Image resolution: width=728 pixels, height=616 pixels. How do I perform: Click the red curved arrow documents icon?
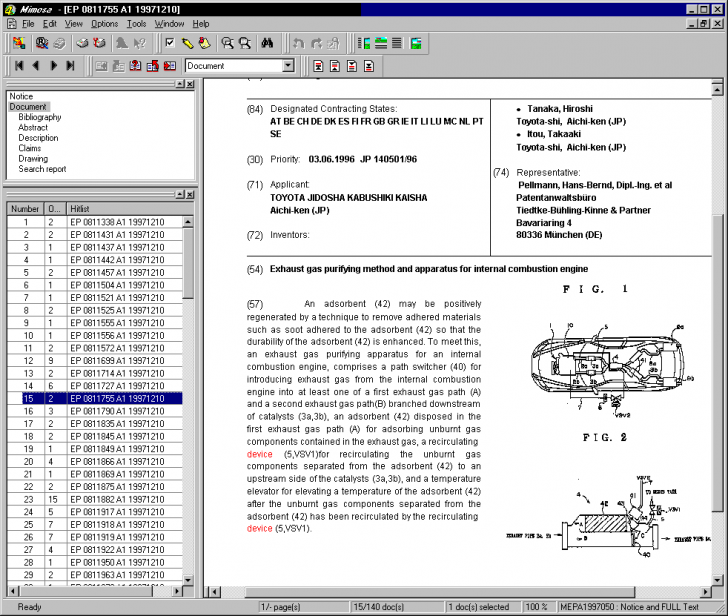coord(152,66)
